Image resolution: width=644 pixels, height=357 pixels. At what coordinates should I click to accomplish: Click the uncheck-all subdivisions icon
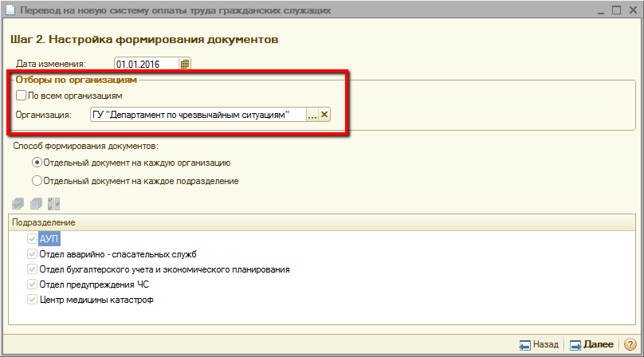click(x=36, y=203)
